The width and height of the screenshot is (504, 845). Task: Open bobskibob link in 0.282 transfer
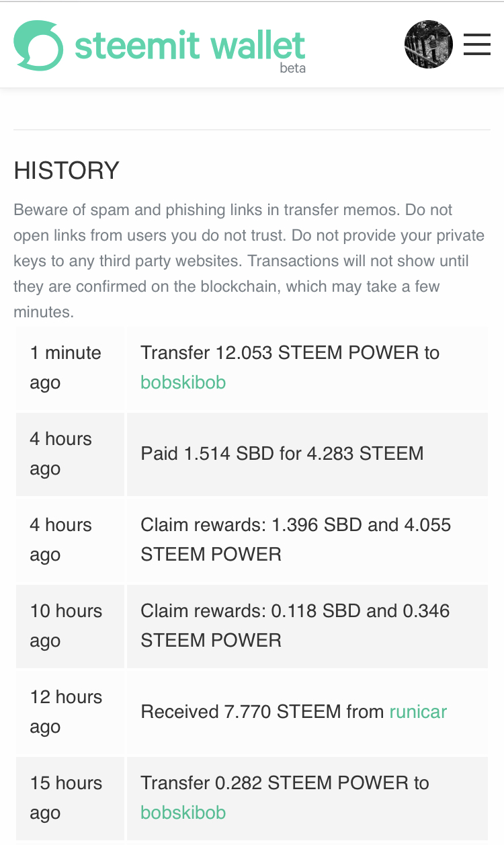coord(183,813)
